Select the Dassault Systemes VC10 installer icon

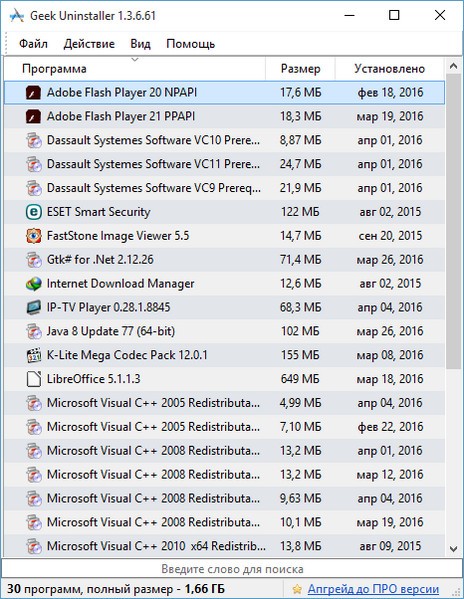[33, 140]
